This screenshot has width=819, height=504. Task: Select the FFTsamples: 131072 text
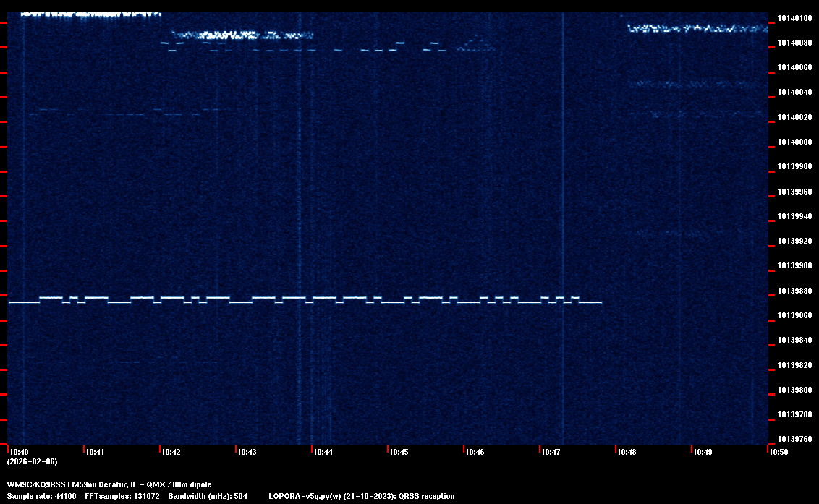tap(122, 496)
